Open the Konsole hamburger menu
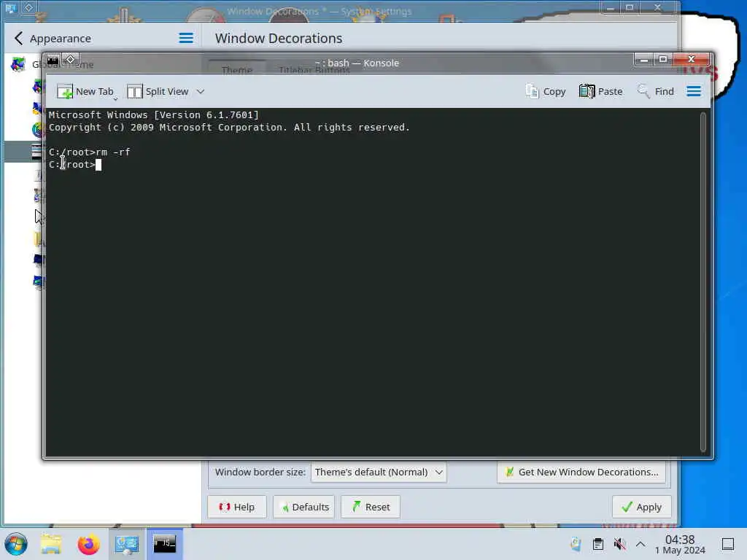Image resolution: width=747 pixels, height=560 pixels. coord(694,91)
